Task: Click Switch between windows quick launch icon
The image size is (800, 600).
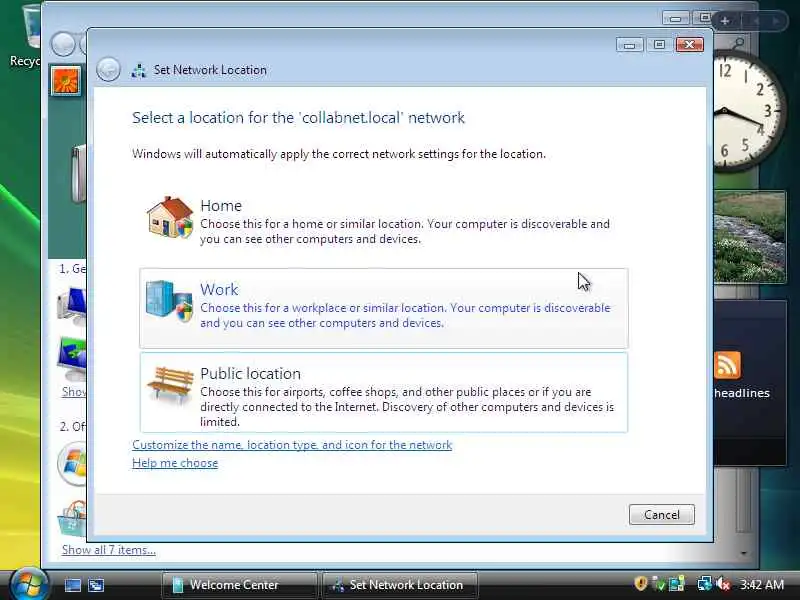Action: pos(96,585)
